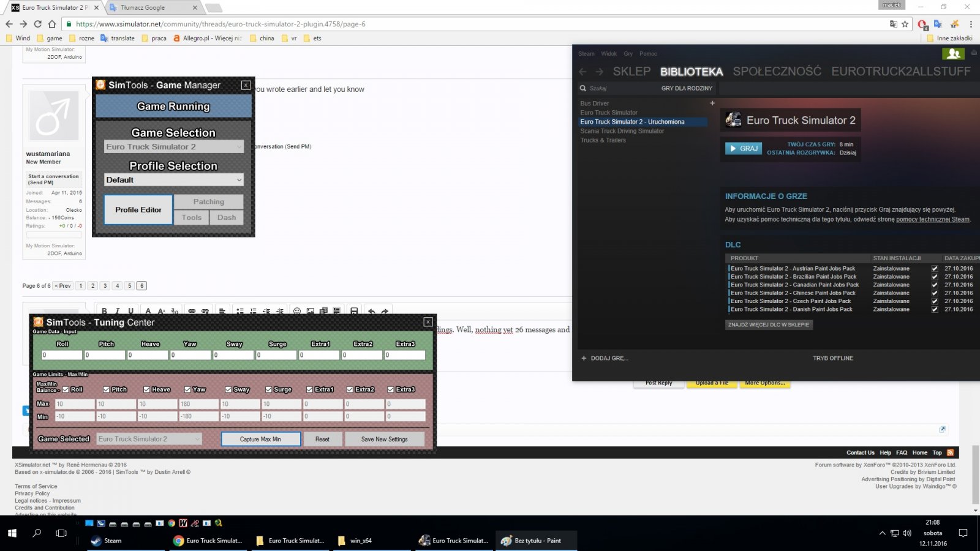Screen dimensions: 980x551
Task: Switch to the SPOŁECZNOŚĆ tab in Steam
Action: (777, 72)
